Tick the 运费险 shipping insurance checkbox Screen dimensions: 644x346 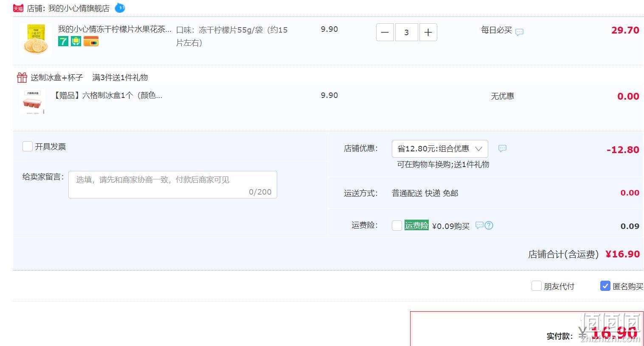coord(397,226)
